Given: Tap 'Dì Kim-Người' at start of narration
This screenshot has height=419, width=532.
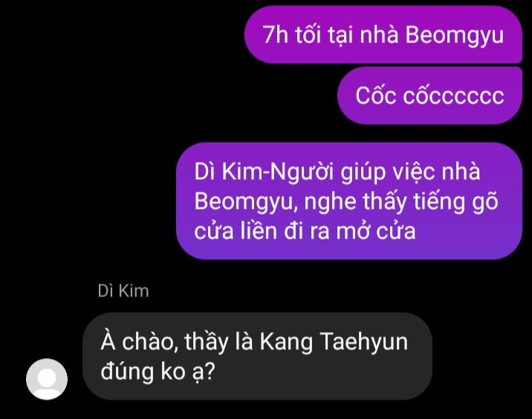Looking at the screenshot, I should pyautogui.click(x=265, y=172).
